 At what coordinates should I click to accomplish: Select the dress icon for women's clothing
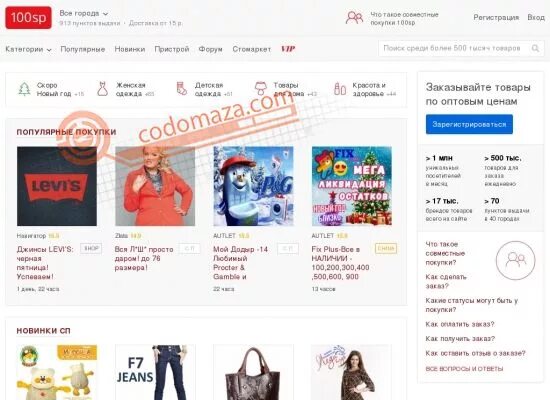[102, 89]
